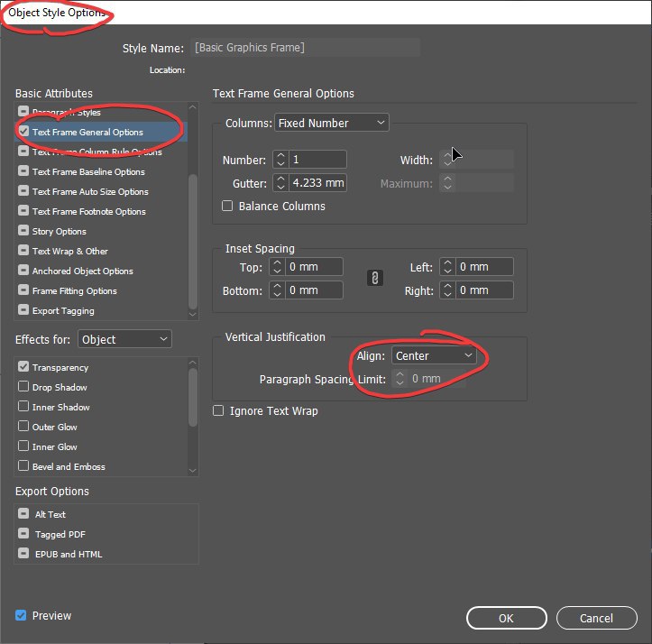This screenshot has height=644, width=652.
Task: Toggle Export Tagging checkbox
Action: point(23,310)
